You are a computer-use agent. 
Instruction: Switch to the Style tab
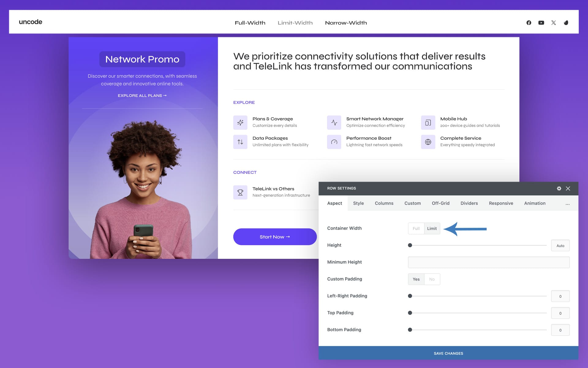(358, 203)
